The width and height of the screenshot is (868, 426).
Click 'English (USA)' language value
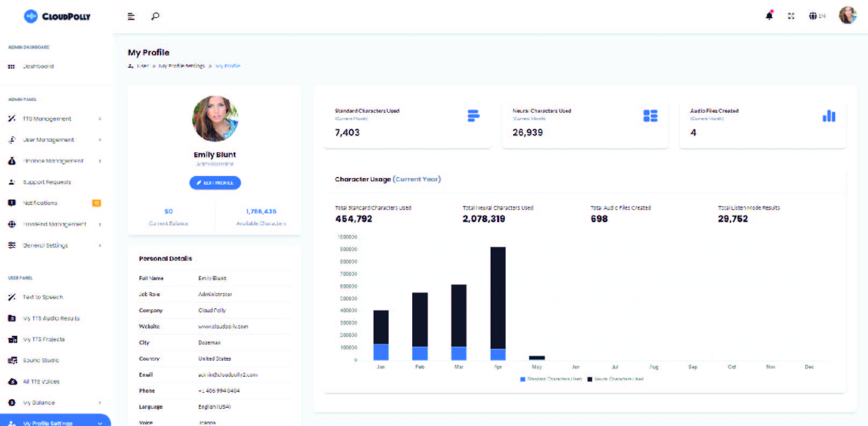pos(215,407)
